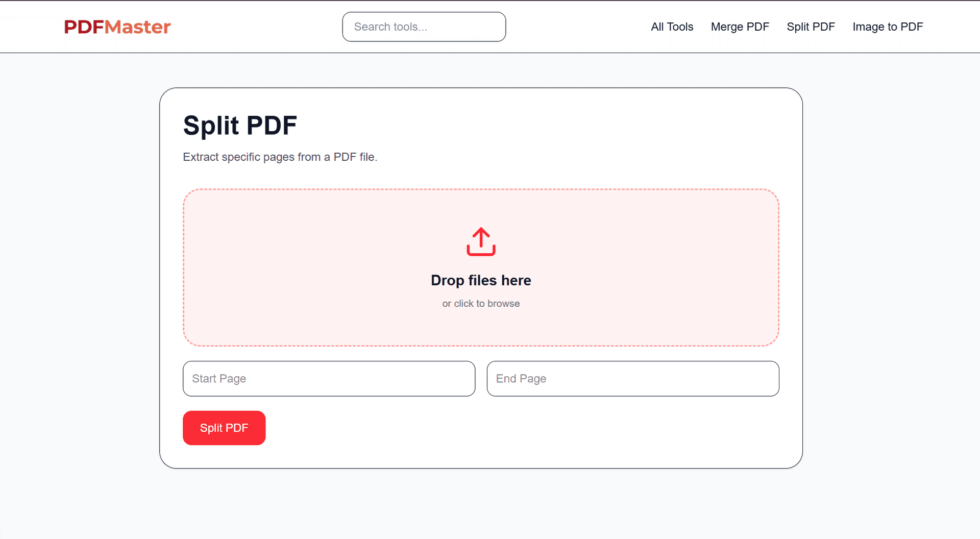Click the End Page input field
980x539 pixels.
[633, 379]
